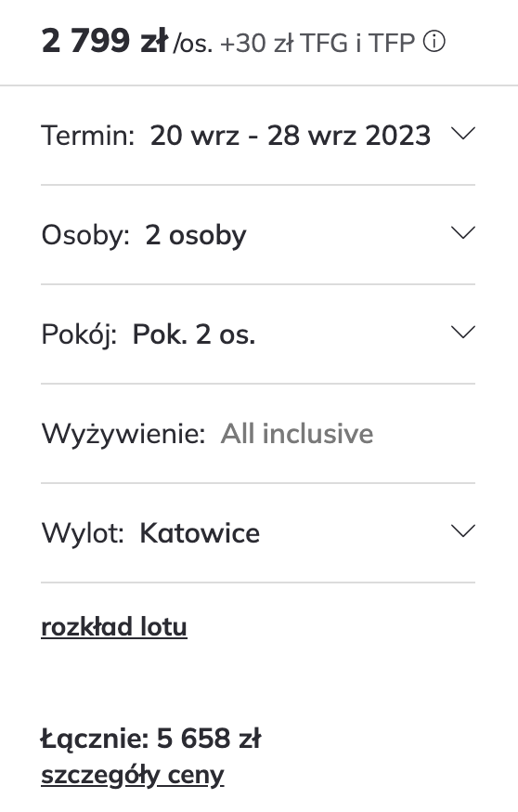The height and width of the screenshot is (812, 518).
Task: Click the +30 zł TFG i TFP text
Action: click(317, 43)
